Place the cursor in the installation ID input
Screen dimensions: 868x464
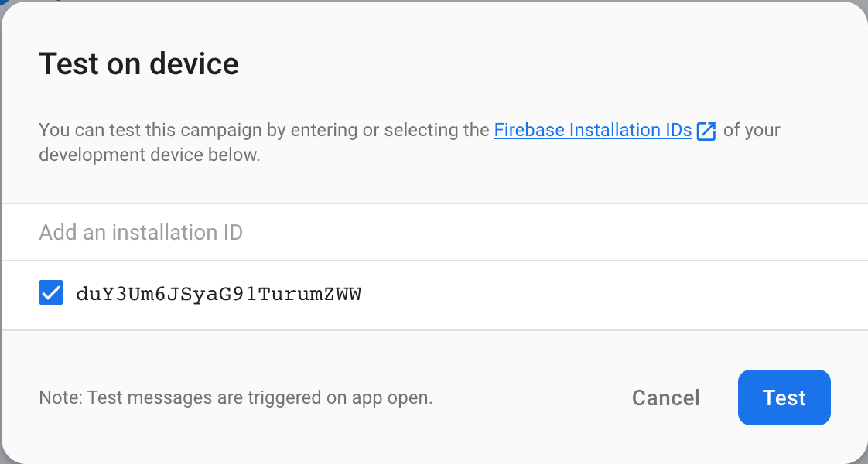point(433,232)
